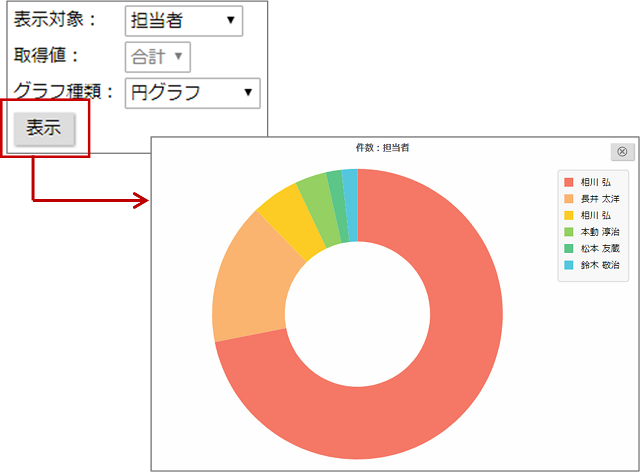Screen dimensions: 640x472
Task: Click the 表示 button
Action: pyautogui.click(x=44, y=129)
